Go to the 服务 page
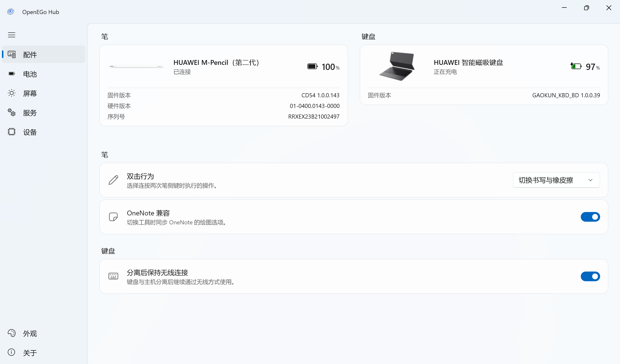Viewport: 620px width, 364px height. (x=44, y=113)
